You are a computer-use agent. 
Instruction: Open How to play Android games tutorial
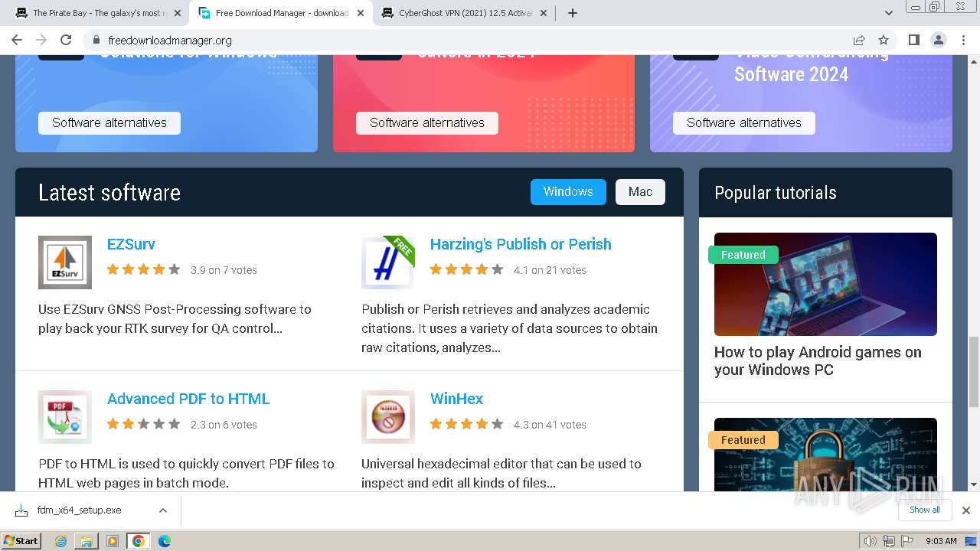pos(818,360)
